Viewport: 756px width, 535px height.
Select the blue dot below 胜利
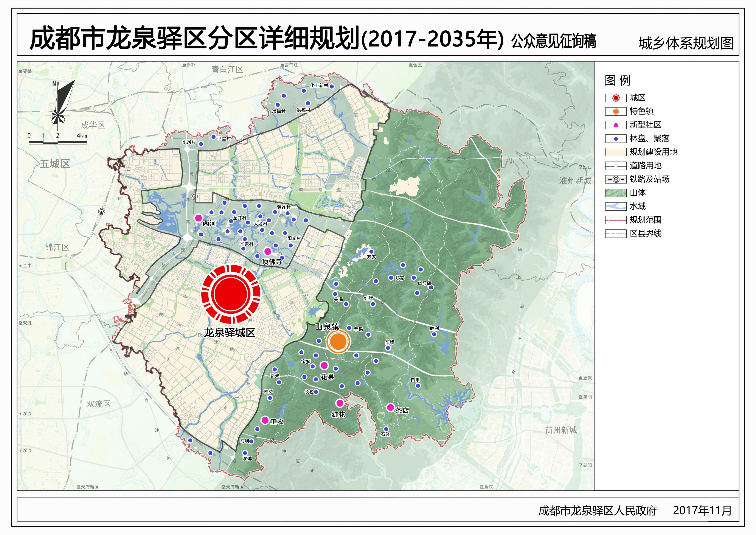tap(434, 334)
